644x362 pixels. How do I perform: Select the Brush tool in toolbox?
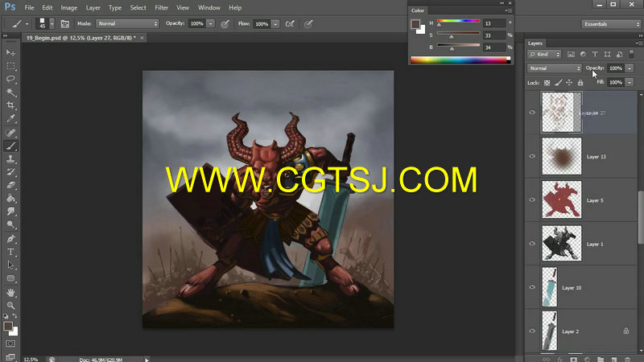coord(10,146)
